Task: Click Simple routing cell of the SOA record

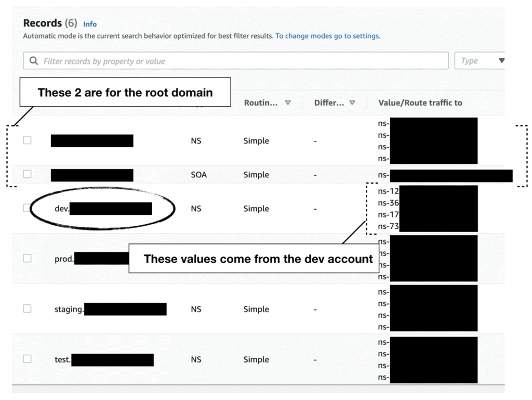Action: pos(256,175)
